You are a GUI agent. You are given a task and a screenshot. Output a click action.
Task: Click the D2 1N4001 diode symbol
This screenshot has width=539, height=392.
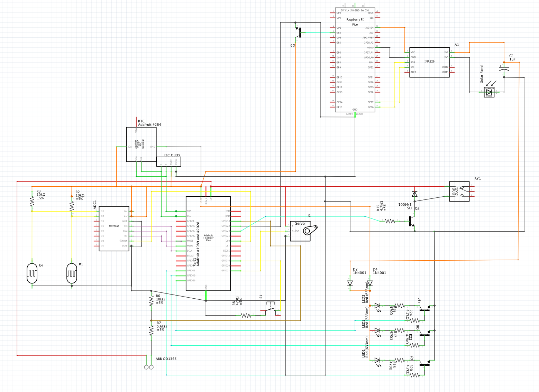350,283
